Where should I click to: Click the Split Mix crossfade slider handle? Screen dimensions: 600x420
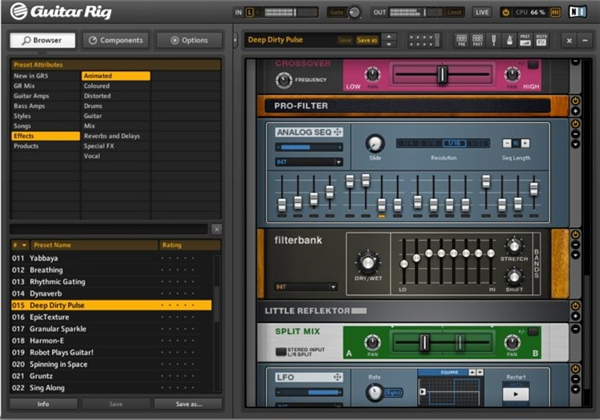click(424, 342)
